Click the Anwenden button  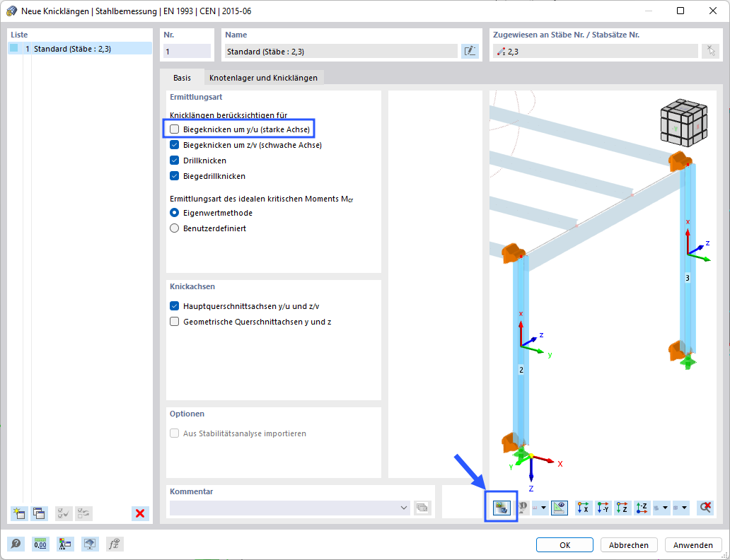click(x=693, y=544)
